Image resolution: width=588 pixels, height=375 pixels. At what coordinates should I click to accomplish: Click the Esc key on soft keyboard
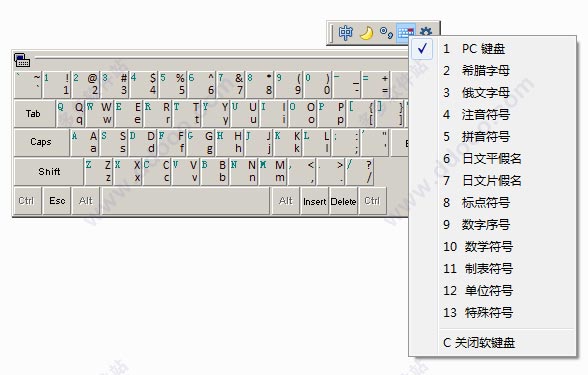pos(57,201)
